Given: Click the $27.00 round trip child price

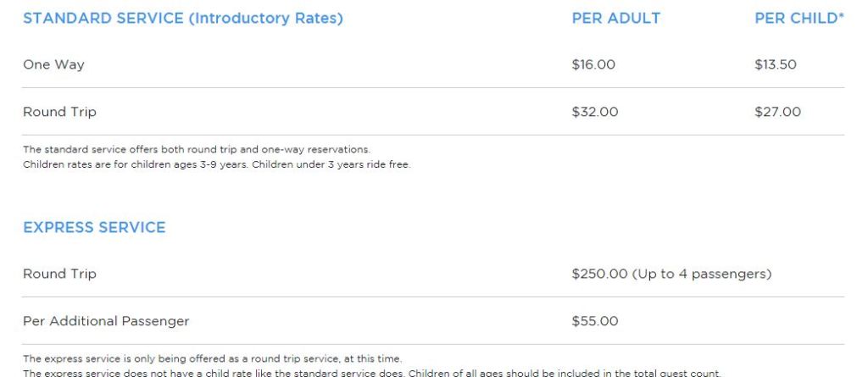Looking at the screenshot, I should click(777, 112).
